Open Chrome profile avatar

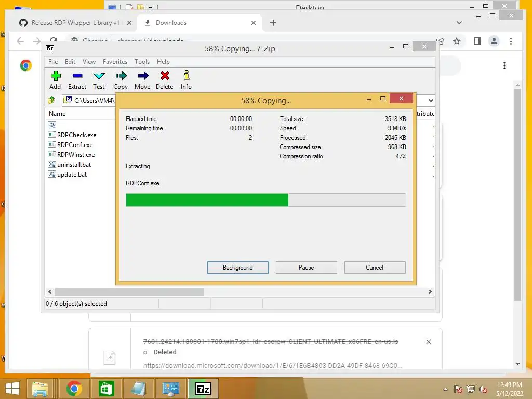click(x=494, y=41)
